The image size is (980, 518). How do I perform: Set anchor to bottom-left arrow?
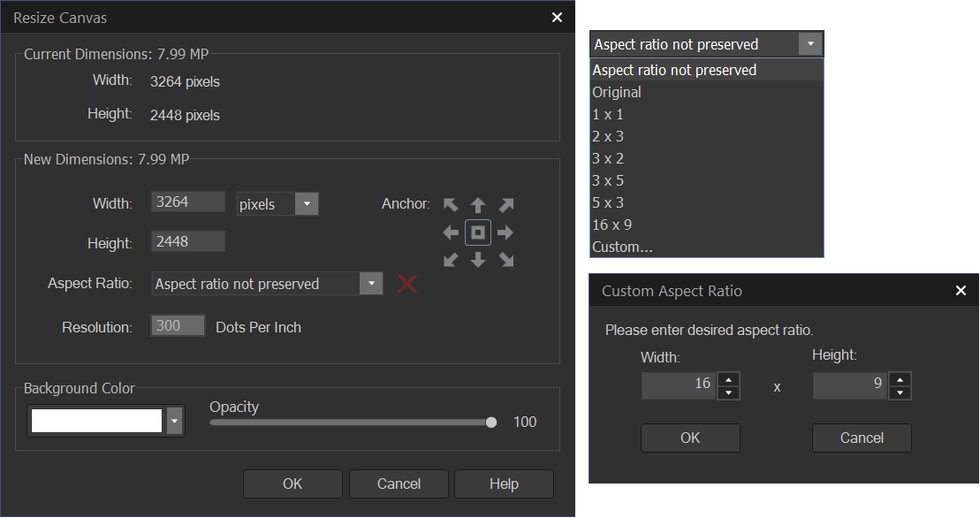451,260
